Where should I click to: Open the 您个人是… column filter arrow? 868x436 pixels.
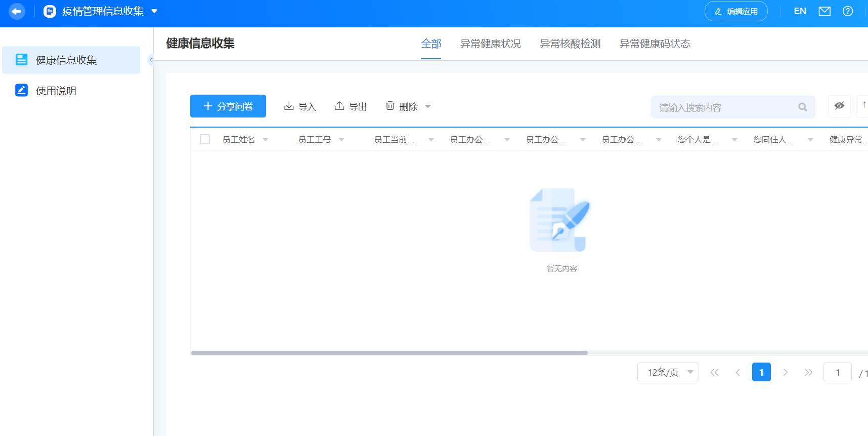pyautogui.click(x=734, y=140)
